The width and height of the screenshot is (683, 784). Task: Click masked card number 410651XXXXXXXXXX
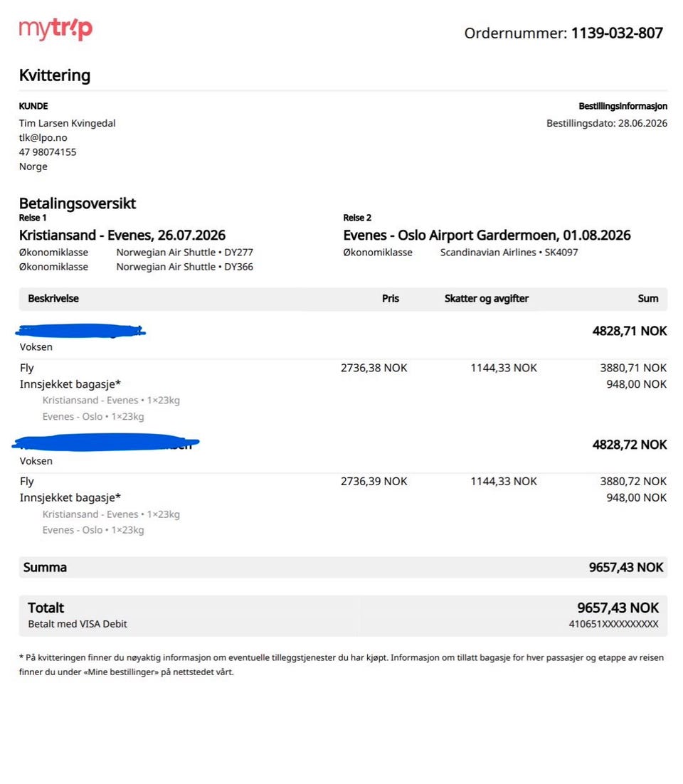(x=613, y=624)
